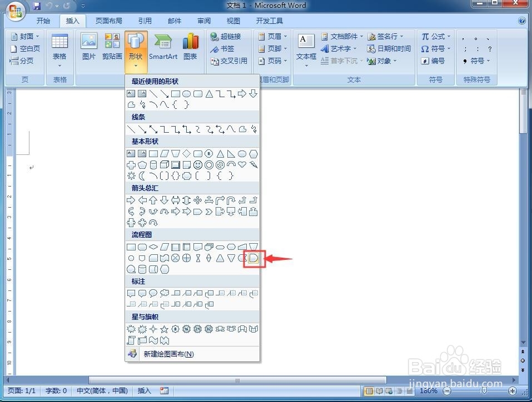
Task: Select the cloud callout shape
Action: (164, 293)
